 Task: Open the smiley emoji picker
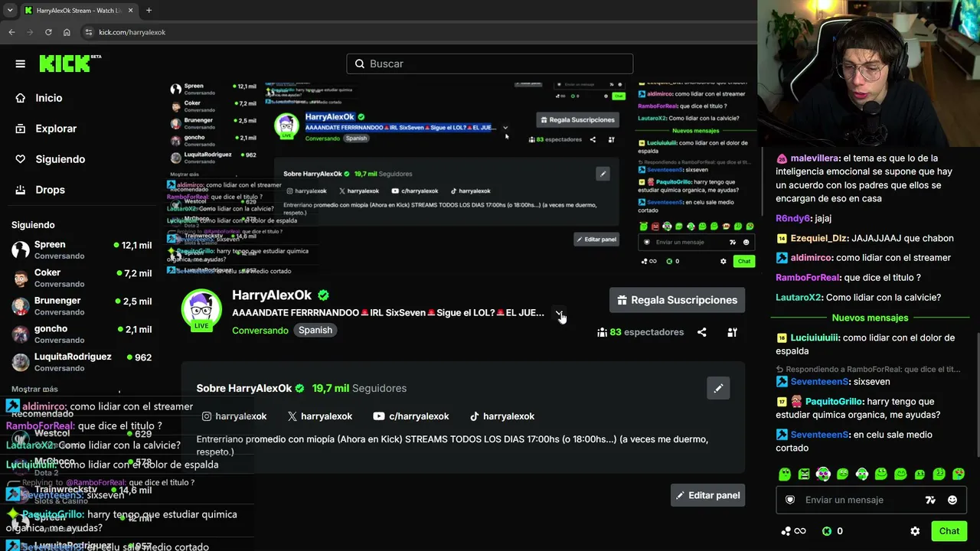click(952, 500)
